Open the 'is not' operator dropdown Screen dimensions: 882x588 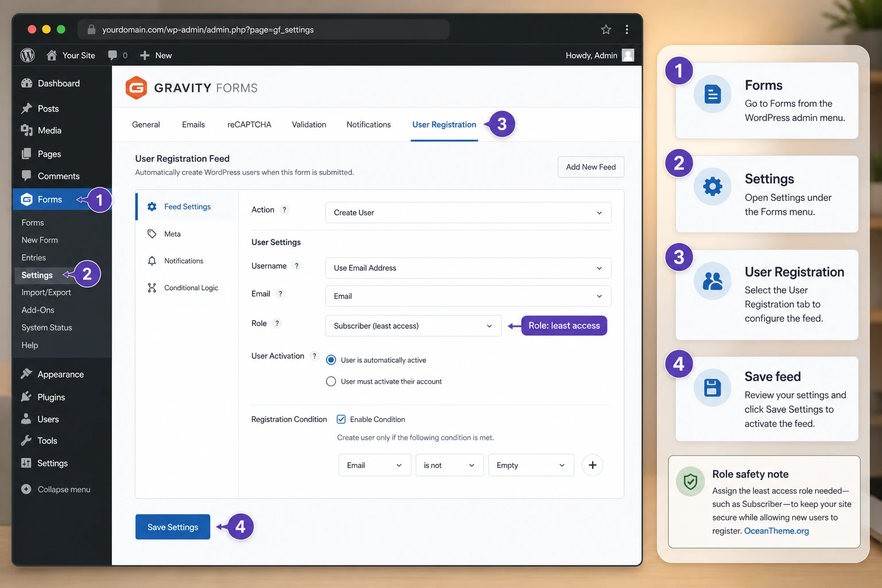point(450,465)
